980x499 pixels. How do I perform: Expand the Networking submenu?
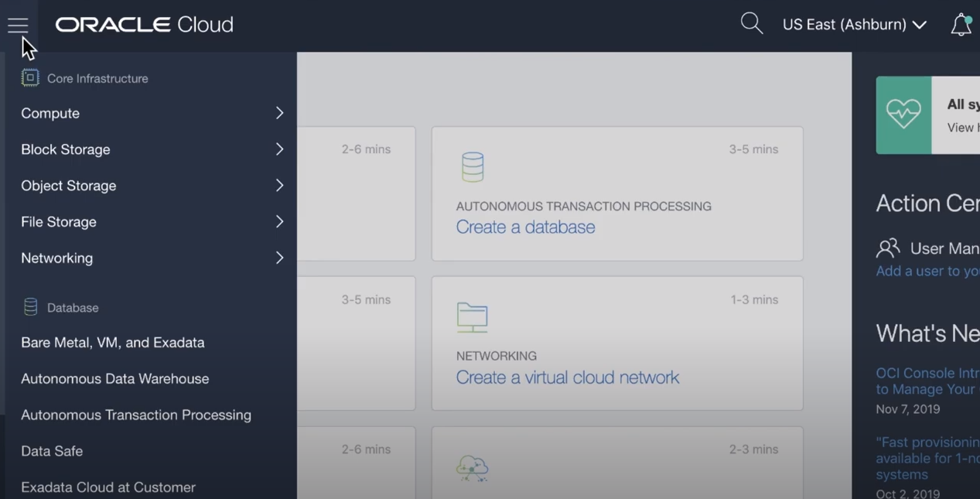click(x=279, y=258)
